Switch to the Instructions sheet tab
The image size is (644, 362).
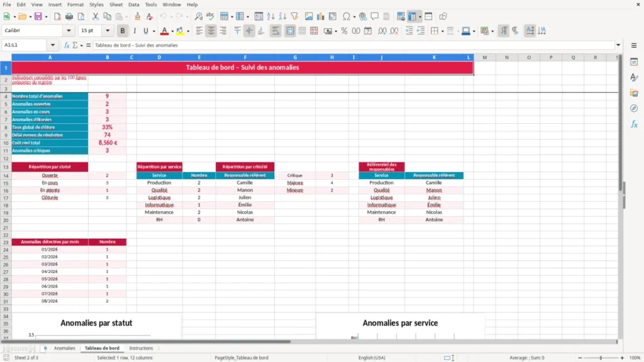point(141,348)
